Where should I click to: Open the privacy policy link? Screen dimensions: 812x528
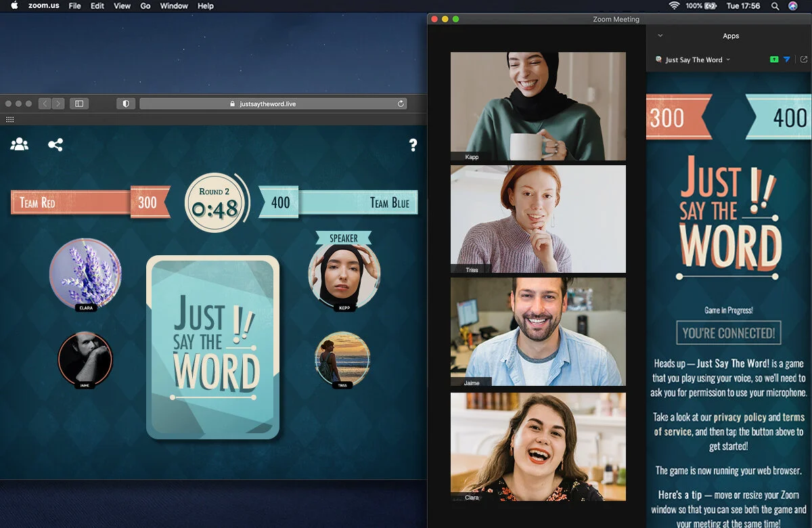tap(740, 417)
